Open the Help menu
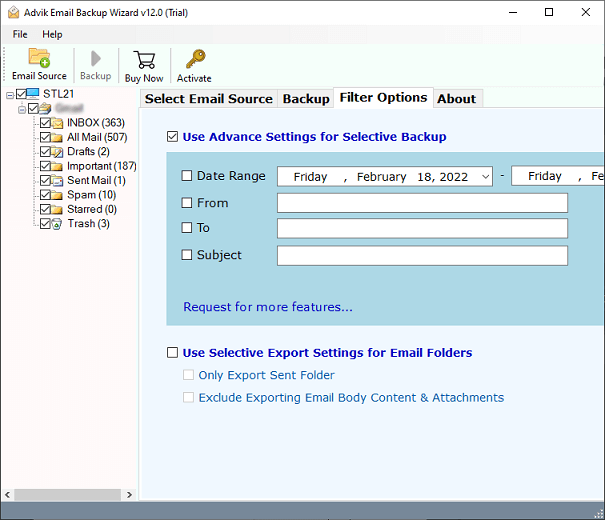The width and height of the screenshot is (605, 520). (52, 34)
